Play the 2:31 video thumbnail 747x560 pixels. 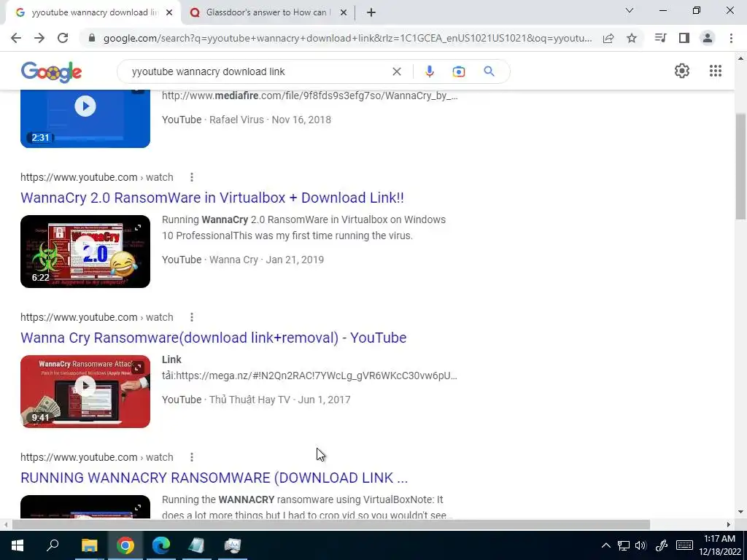click(x=85, y=118)
